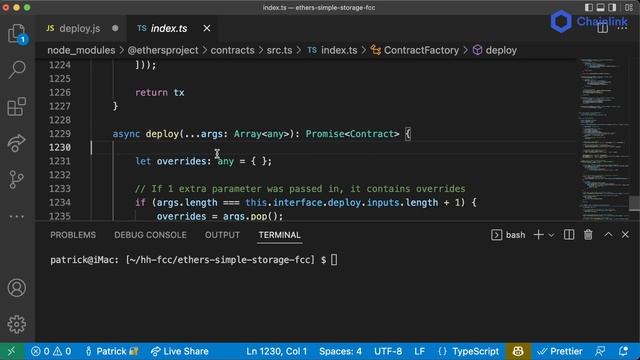The width and height of the screenshot is (640, 360).
Task: Create a new terminal with plus icon
Action: click(538, 235)
